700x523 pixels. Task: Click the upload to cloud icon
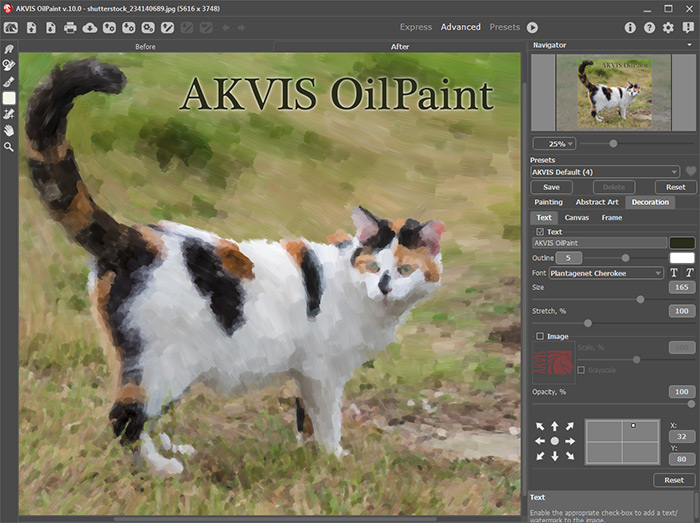click(x=90, y=27)
